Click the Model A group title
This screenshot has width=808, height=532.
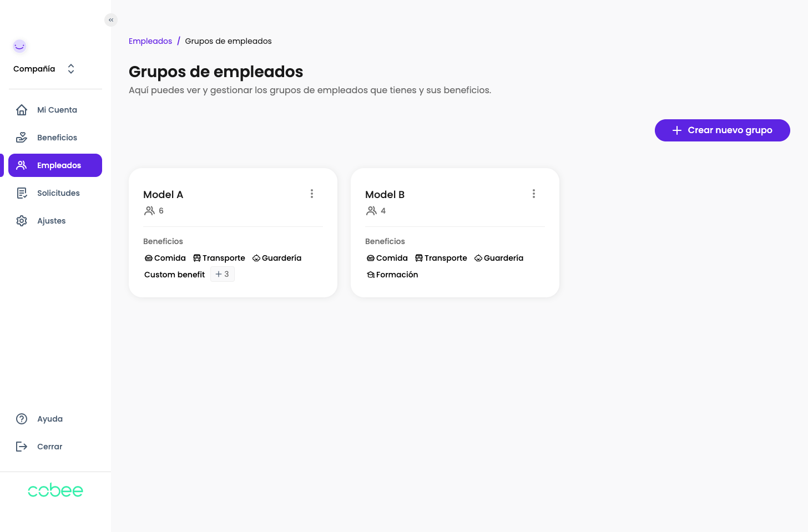[163, 195]
